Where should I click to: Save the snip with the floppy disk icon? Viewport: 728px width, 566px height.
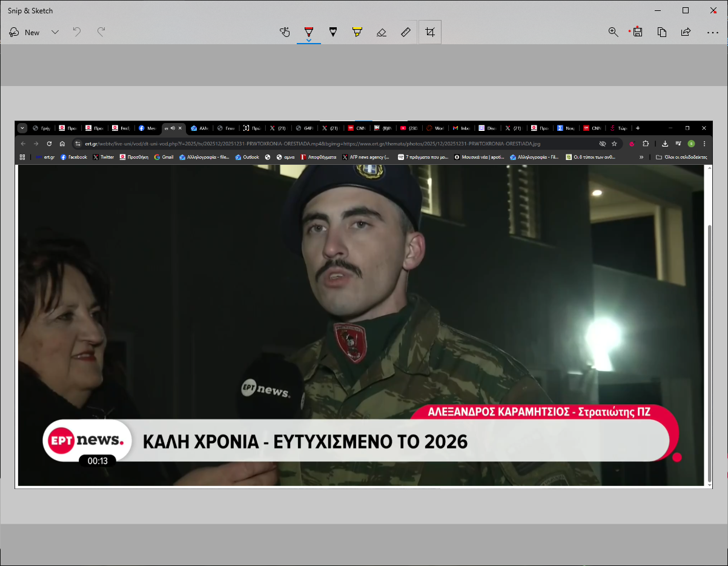point(637,32)
